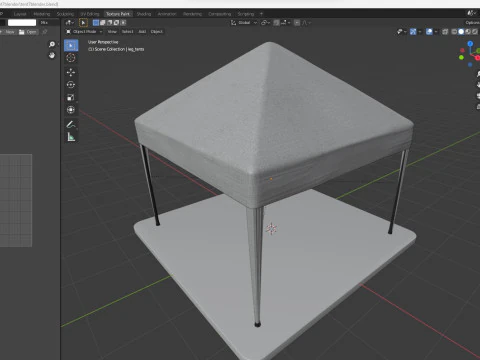Screen dimensions: 480x360
Task: Toggle proportional editing button
Action: 297,23
